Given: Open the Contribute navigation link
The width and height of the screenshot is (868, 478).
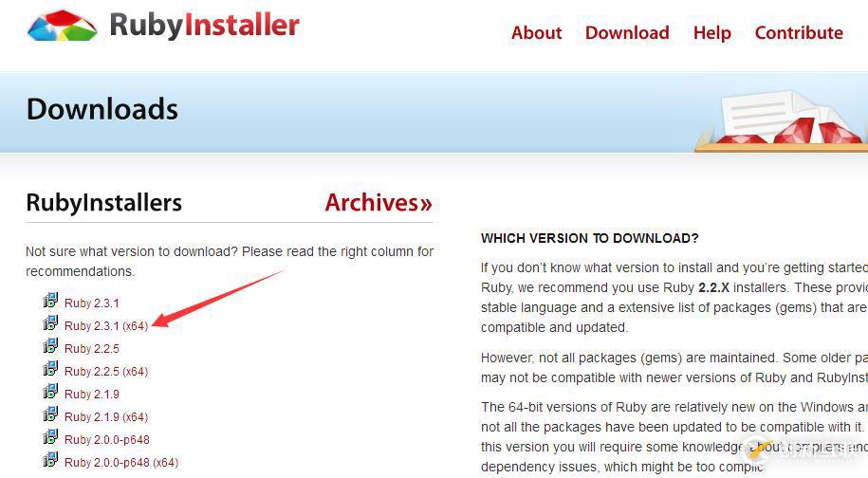Looking at the screenshot, I should click(799, 32).
